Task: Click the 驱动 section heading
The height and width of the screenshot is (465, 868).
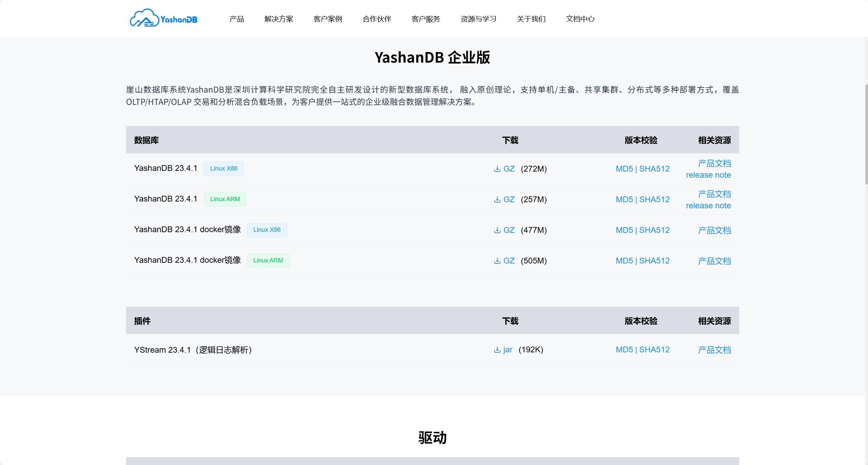Action: click(x=432, y=438)
